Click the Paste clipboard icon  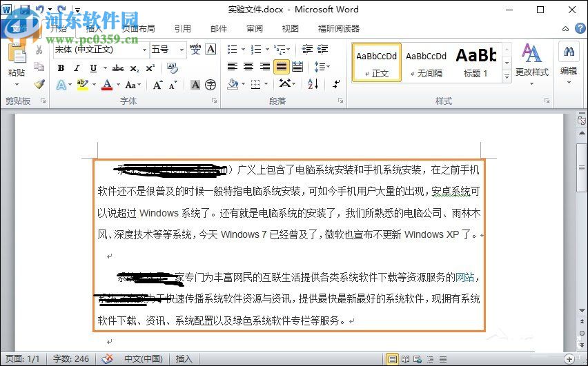[17, 55]
